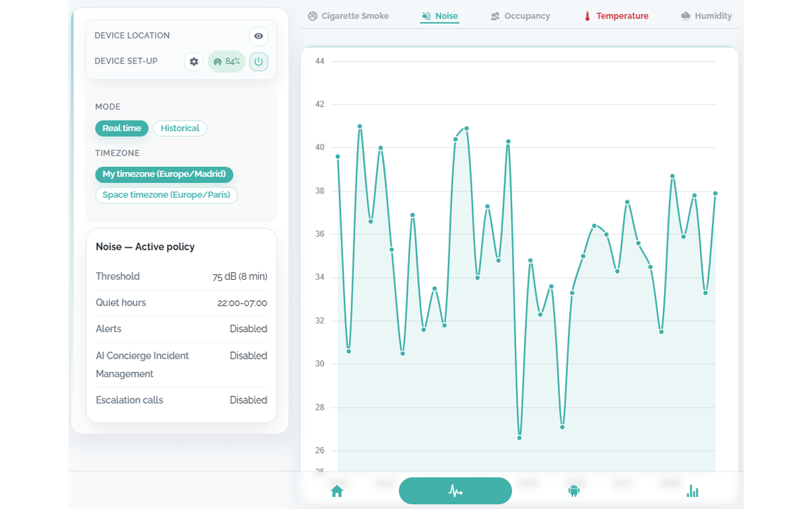
Task: Click the "Noise — Active policy" heading
Action: pyautogui.click(x=145, y=247)
